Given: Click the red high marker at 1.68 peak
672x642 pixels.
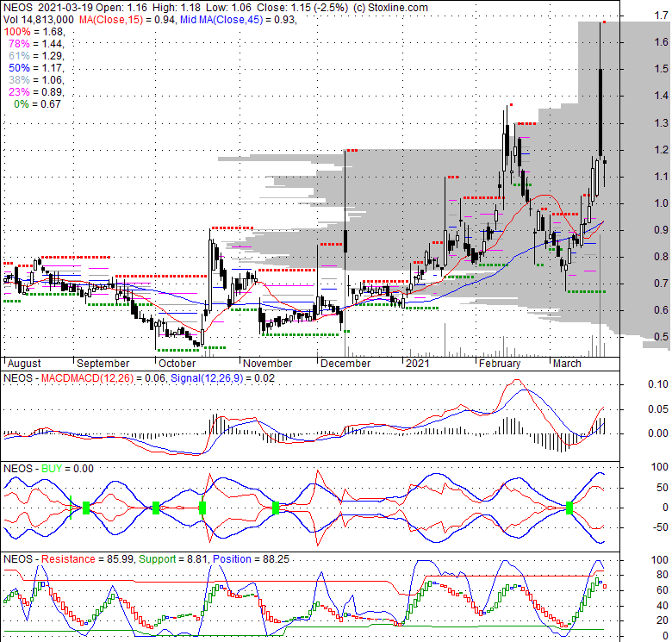Looking at the screenshot, I should pyautogui.click(x=603, y=22).
